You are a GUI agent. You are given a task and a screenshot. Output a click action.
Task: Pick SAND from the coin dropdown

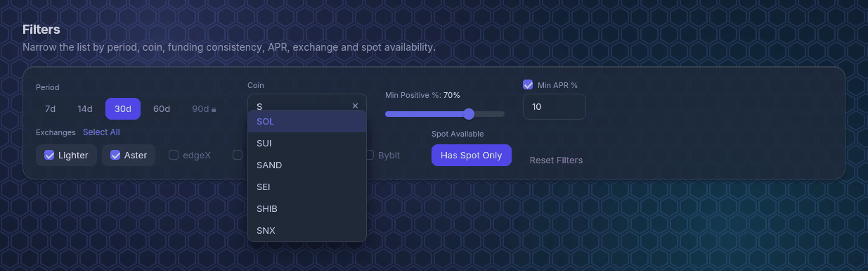click(x=307, y=165)
